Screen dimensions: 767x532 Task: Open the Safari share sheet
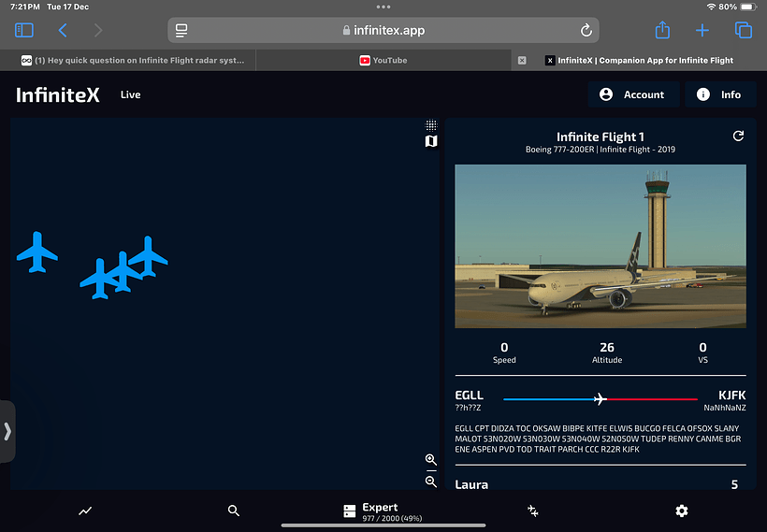[662, 30]
